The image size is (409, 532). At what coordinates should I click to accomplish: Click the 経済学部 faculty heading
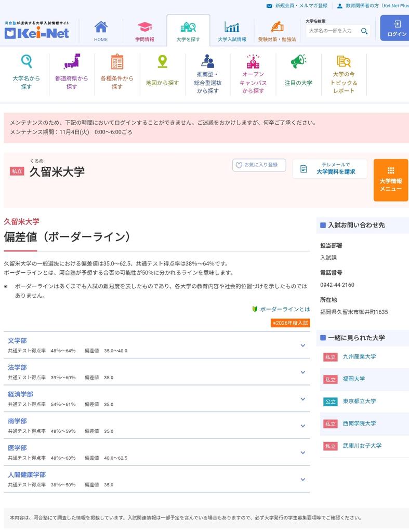(20, 394)
